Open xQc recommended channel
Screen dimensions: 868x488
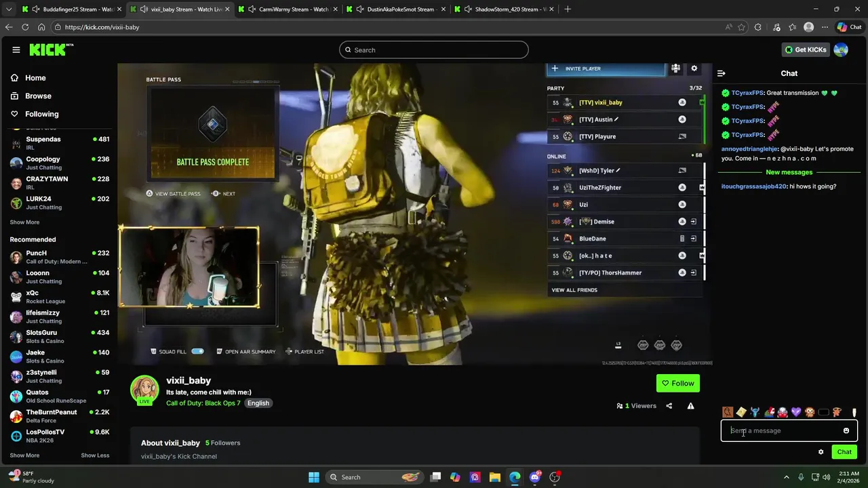(60, 297)
